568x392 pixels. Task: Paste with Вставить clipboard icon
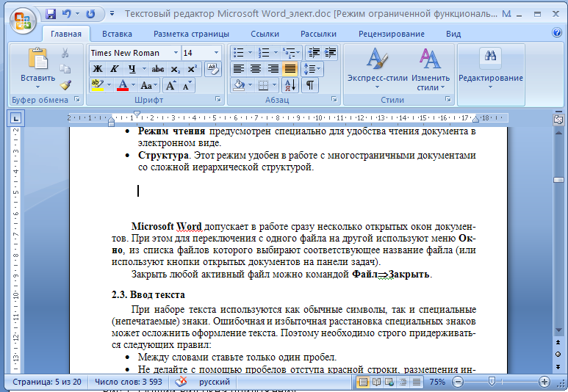[37, 58]
